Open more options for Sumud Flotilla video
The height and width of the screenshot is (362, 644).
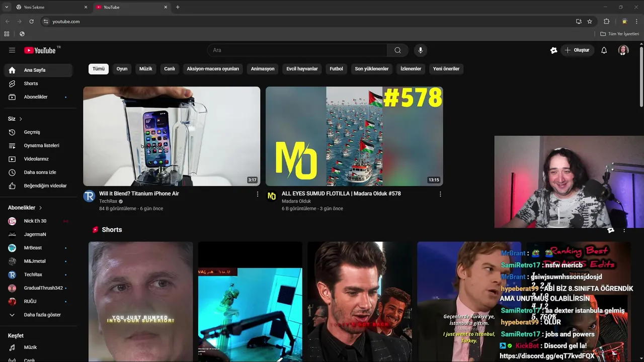440,194
